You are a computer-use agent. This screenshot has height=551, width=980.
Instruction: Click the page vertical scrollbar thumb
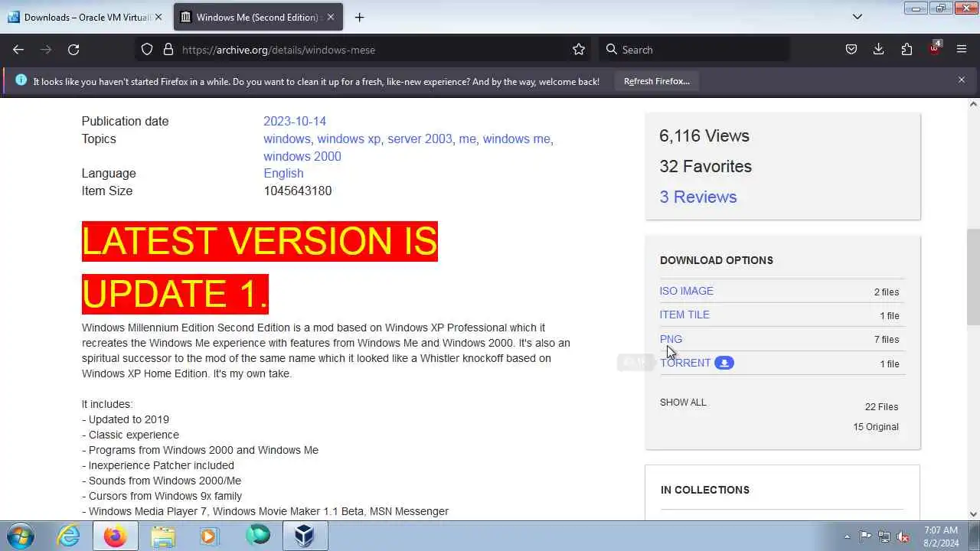974,277
